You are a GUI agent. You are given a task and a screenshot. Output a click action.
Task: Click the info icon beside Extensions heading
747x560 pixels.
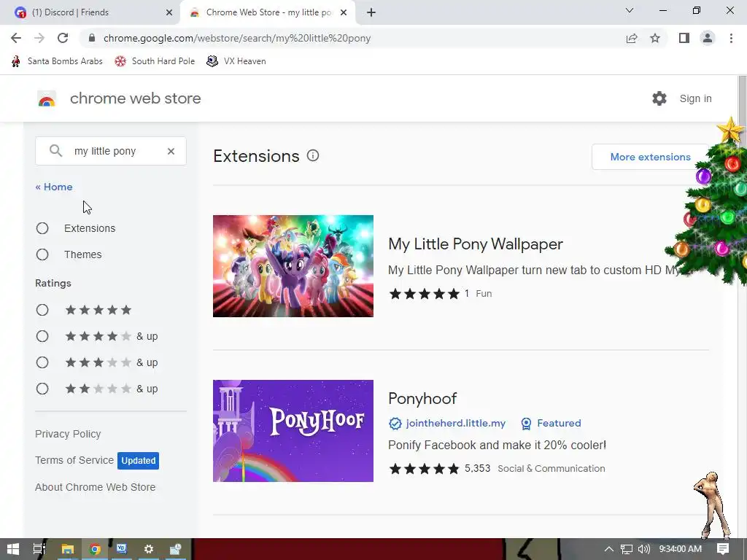click(x=313, y=156)
